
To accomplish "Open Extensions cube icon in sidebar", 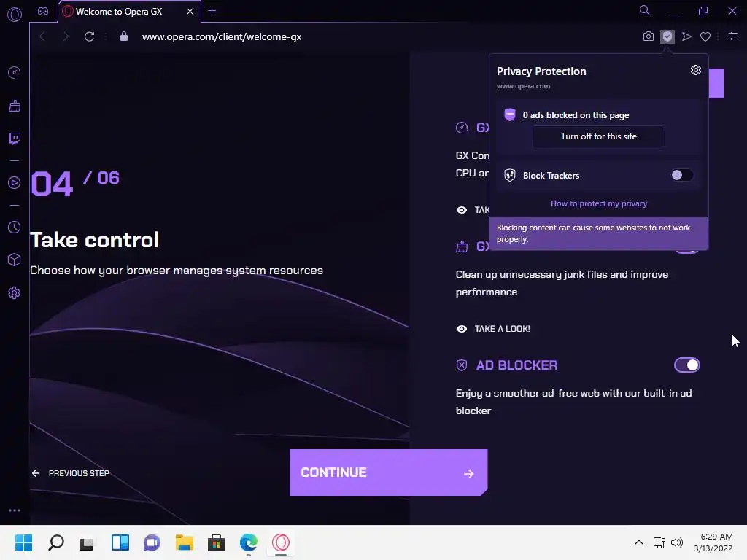I will pyautogui.click(x=15, y=260).
